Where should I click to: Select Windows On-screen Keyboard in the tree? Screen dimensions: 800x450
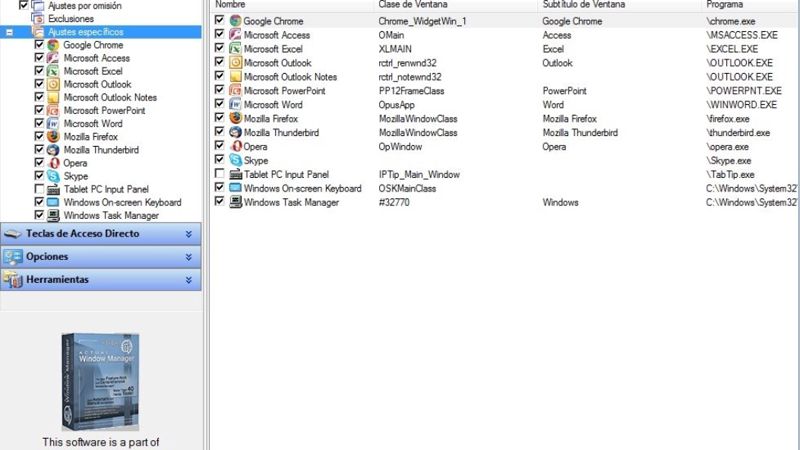pos(122,203)
